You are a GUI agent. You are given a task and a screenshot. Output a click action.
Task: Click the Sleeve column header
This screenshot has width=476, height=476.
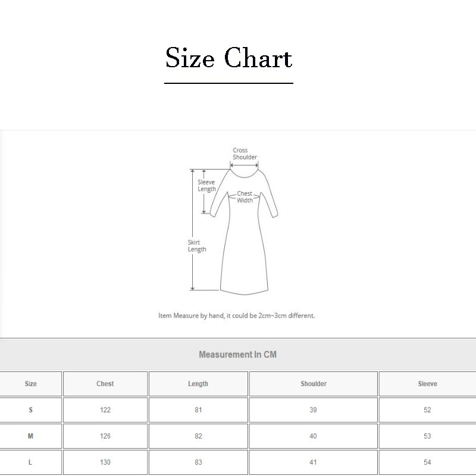click(427, 384)
